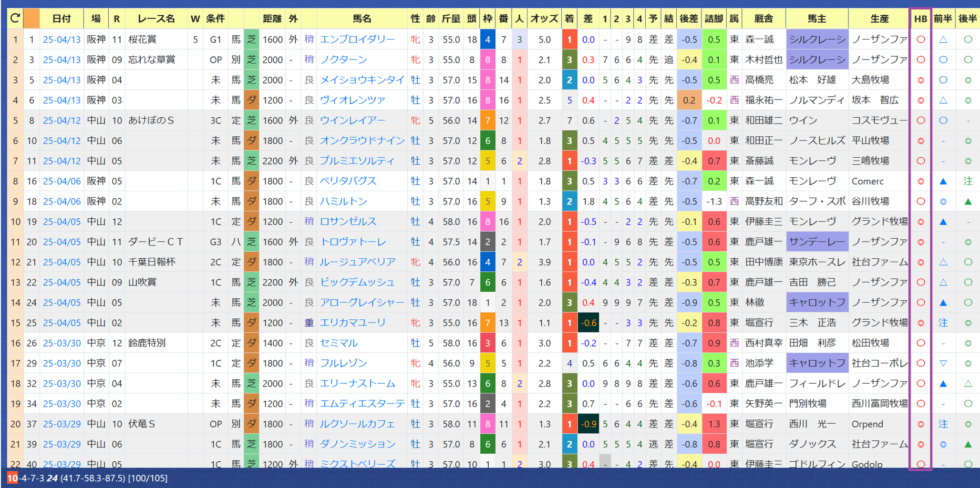Open the エンブロイダリー horse link
This screenshot has width=980, height=488.
[357, 40]
